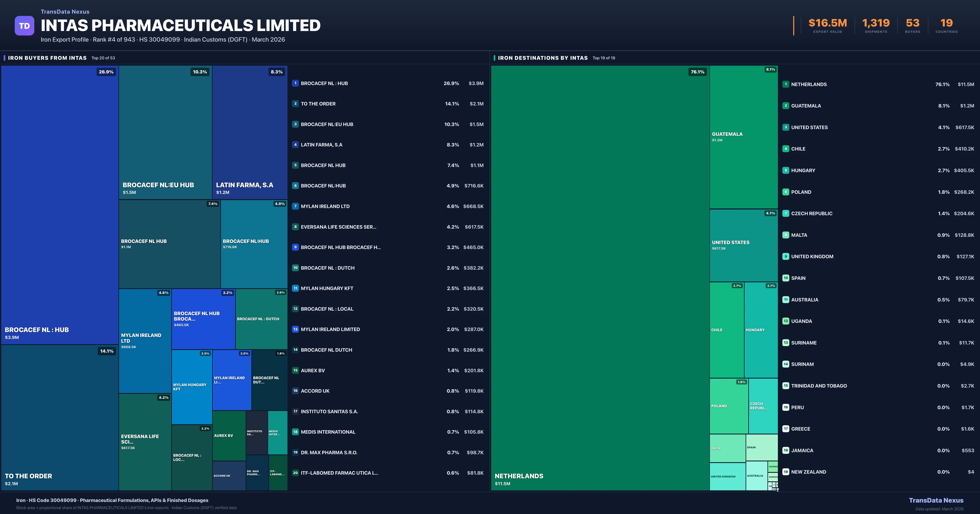Open the TransData Nexus header link
Image resolution: width=980 pixels, height=514 pixels.
click(x=65, y=12)
